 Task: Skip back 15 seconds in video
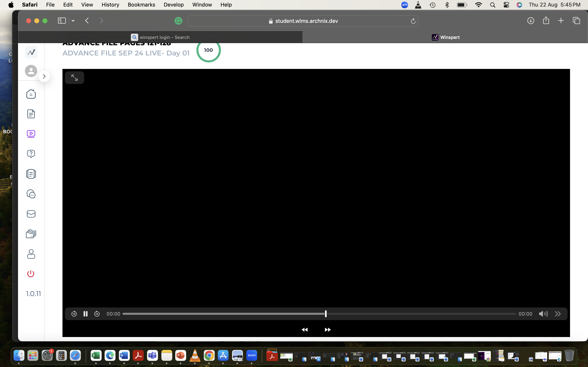pyautogui.click(x=74, y=314)
